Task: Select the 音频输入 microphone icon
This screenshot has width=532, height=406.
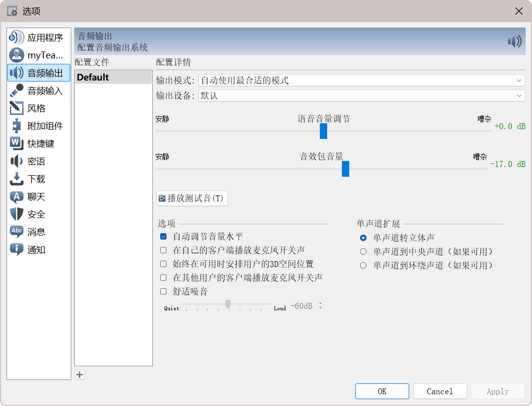Action: 17,91
